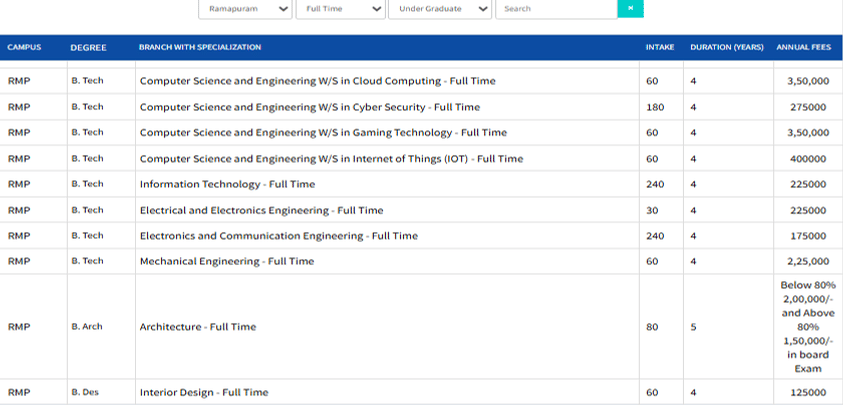Click the Campus column header
843x405 pixels.
pos(23,47)
